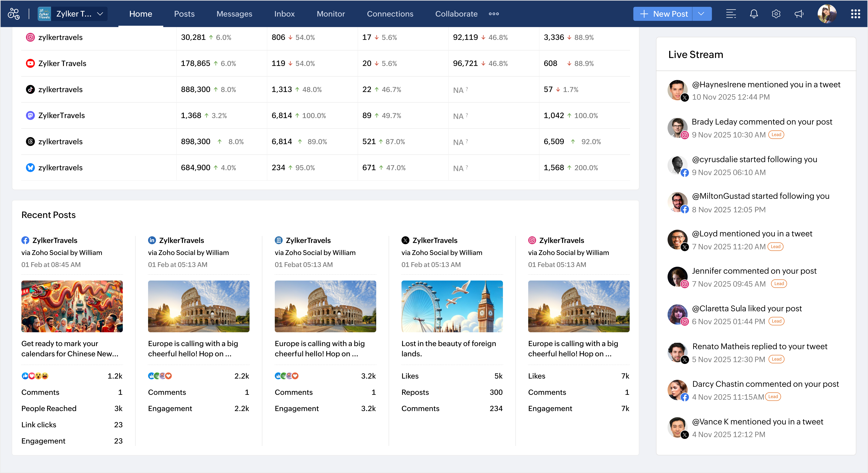Open the apps grid launcher icon
Viewport: 868px width, 473px height.
(855, 14)
